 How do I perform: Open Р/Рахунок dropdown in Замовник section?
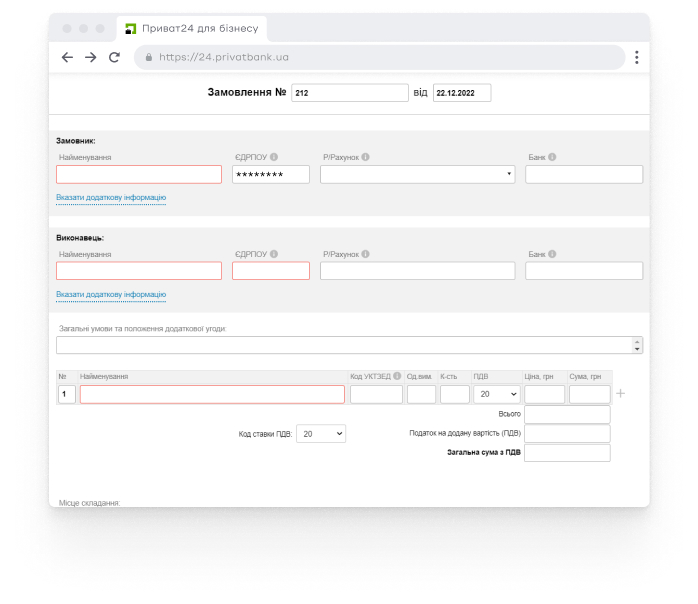coord(417,174)
